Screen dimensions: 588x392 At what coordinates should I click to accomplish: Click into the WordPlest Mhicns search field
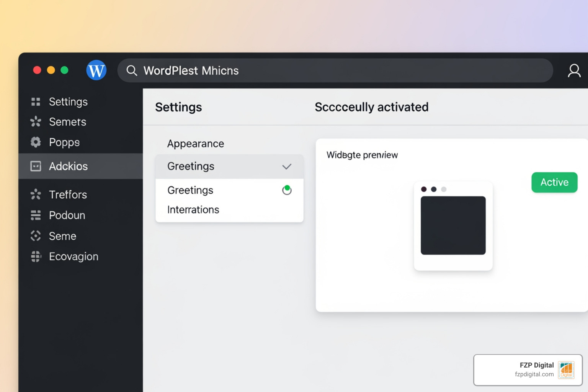[x=337, y=70]
